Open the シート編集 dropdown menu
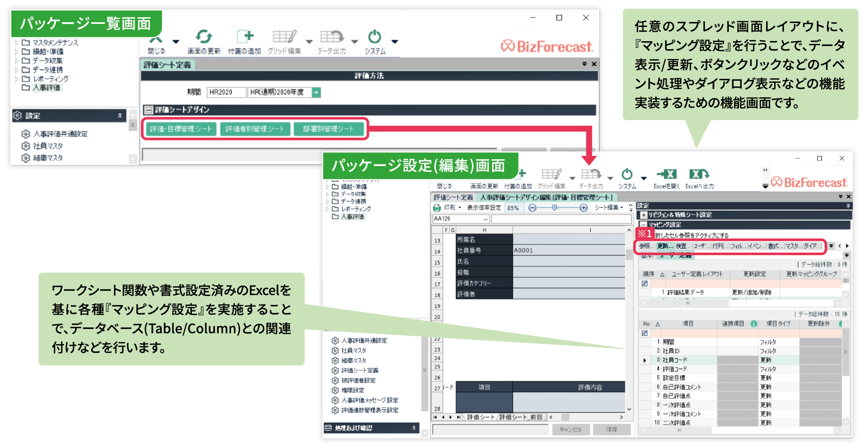This screenshot has width=868, height=447. (x=609, y=208)
